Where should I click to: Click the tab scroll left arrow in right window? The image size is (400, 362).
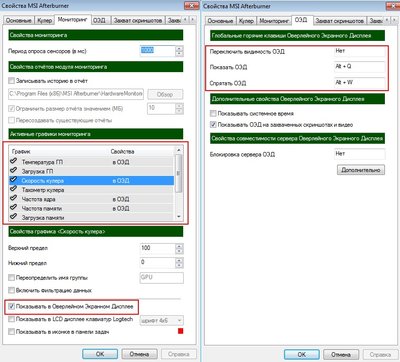387,20
